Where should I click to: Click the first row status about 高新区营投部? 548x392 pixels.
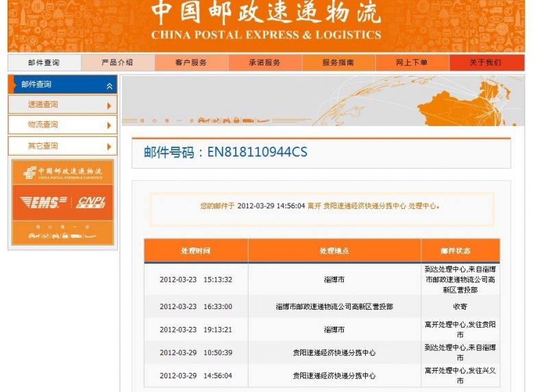[460, 280]
